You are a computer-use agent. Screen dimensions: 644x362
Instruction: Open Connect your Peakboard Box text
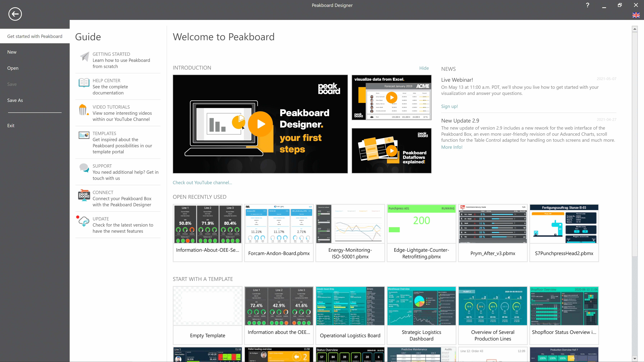tap(122, 199)
